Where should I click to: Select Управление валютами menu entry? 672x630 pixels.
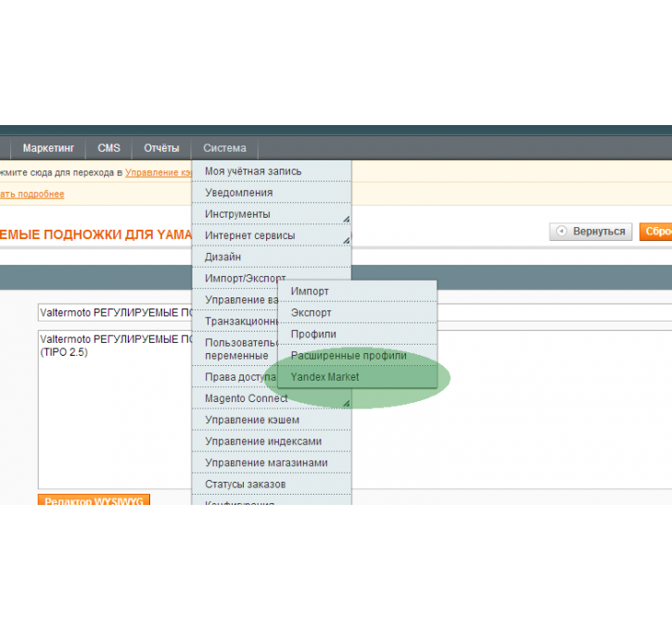click(x=235, y=299)
